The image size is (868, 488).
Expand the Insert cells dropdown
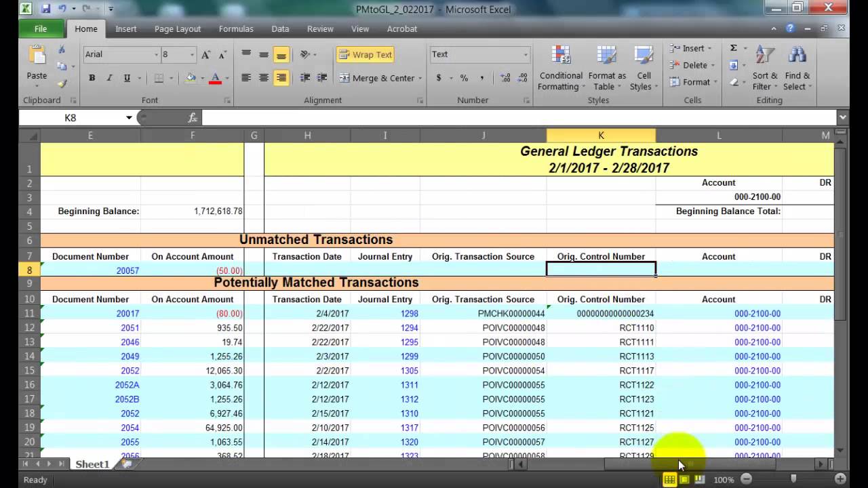click(x=709, y=49)
